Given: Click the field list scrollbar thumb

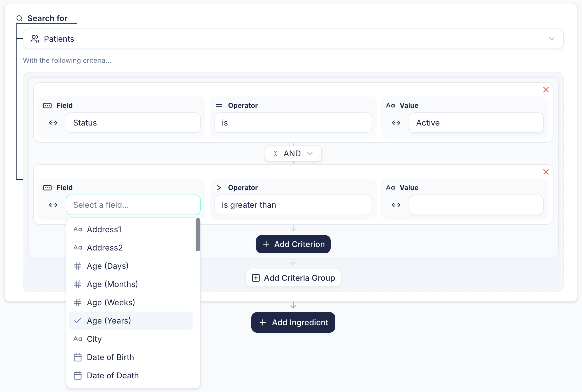Looking at the screenshot, I should click(198, 235).
